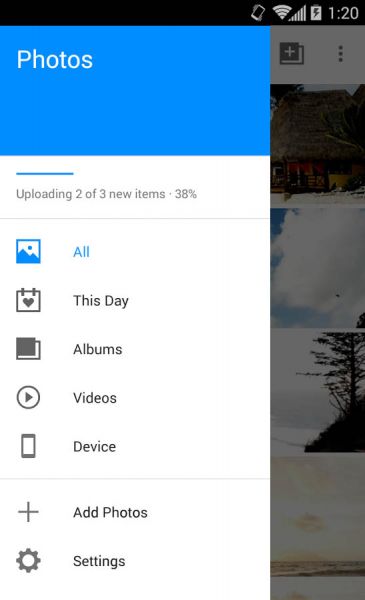Go to This Day

101,301
